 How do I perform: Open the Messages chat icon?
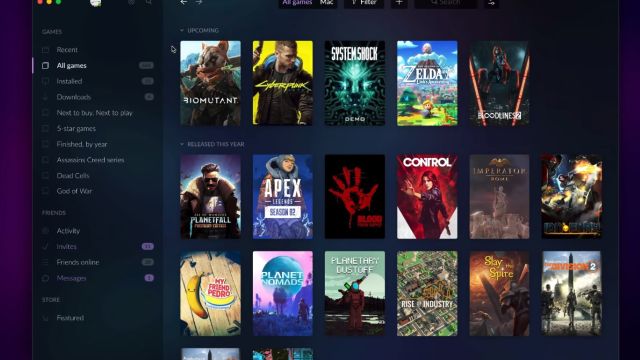[x=46, y=278]
